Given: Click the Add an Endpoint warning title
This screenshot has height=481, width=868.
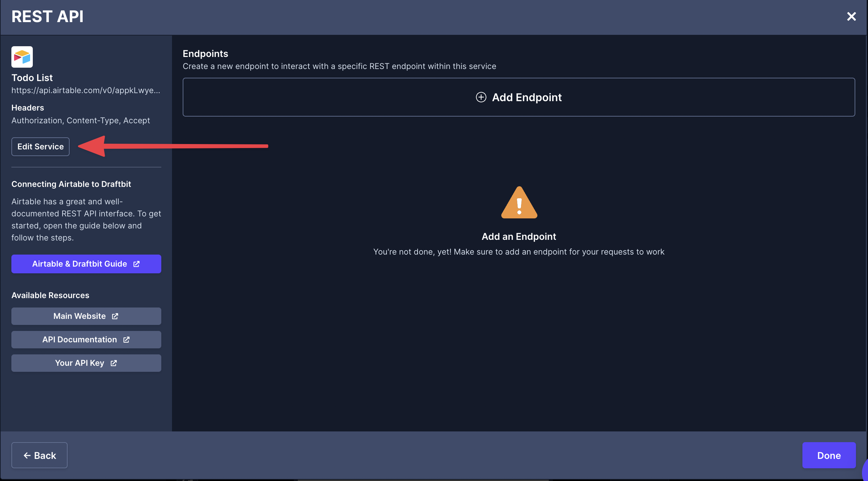Looking at the screenshot, I should (519, 236).
